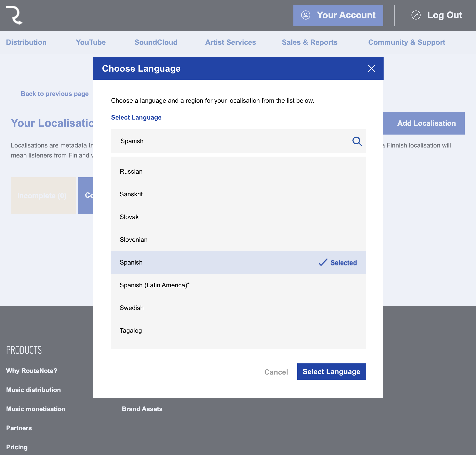
Task: Select Swedish from the language list
Action: [x=131, y=308]
